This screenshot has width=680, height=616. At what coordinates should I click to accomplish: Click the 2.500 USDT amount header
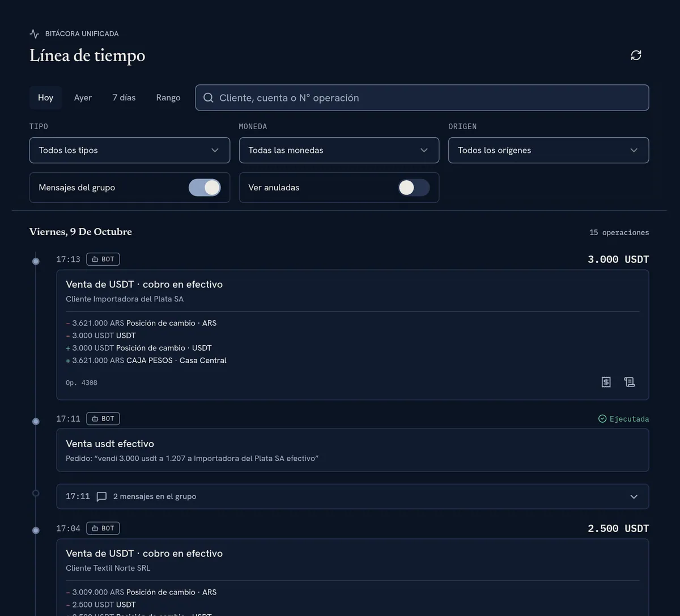[x=618, y=528]
